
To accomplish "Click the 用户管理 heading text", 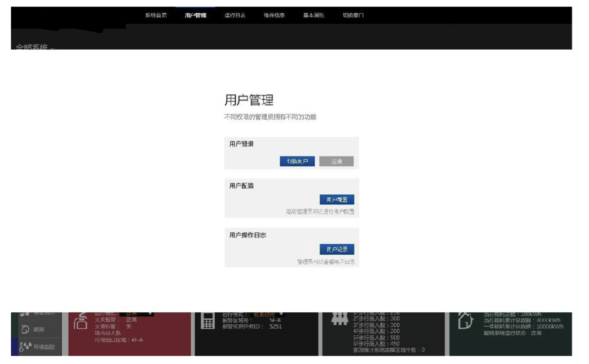I will (249, 100).
